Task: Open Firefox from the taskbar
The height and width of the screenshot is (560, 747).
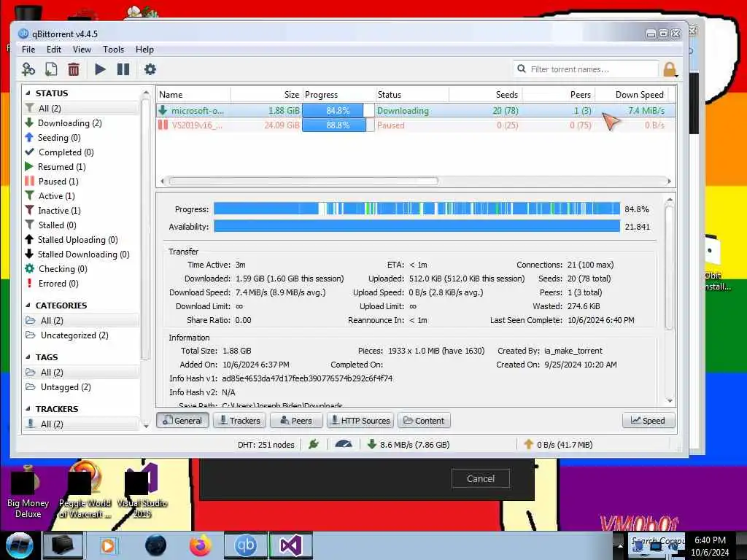Action: 201,545
